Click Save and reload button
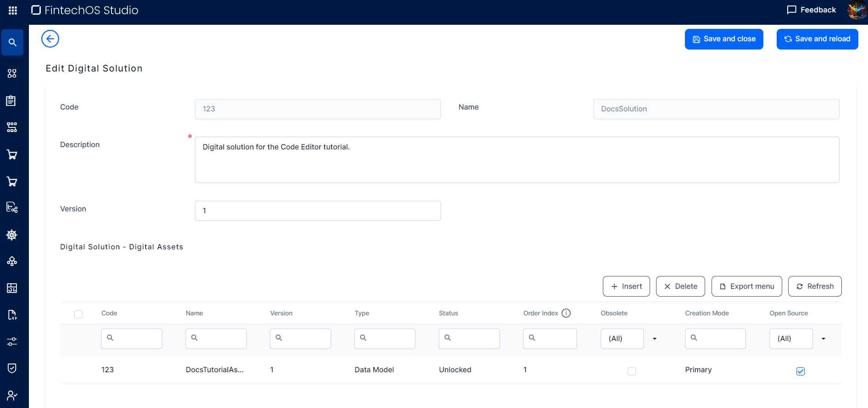The image size is (868, 408). 817,39
